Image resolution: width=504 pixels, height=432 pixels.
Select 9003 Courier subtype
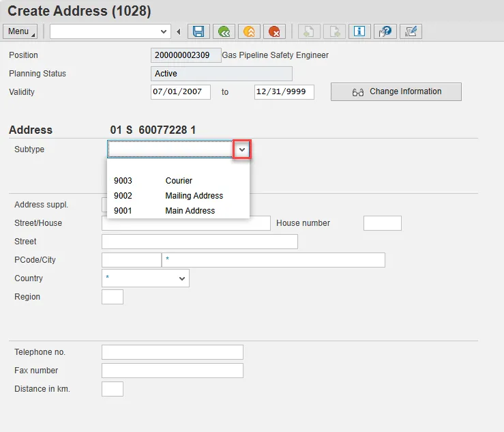click(178, 180)
